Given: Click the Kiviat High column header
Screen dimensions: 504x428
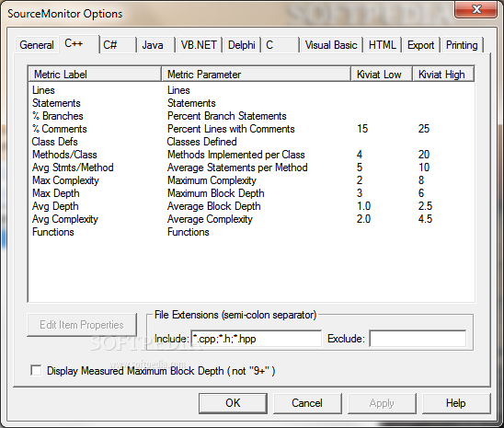Looking at the screenshot, I should tap(443, 75).
